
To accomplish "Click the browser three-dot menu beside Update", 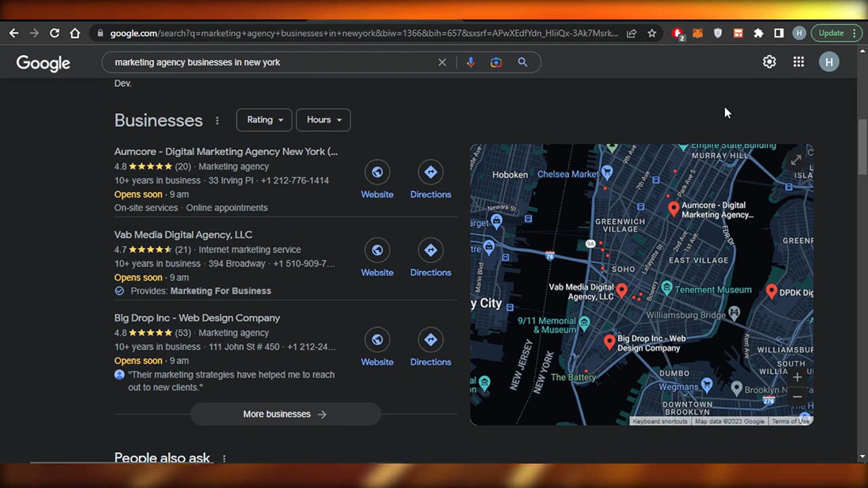I will click(x=854, y=33).
